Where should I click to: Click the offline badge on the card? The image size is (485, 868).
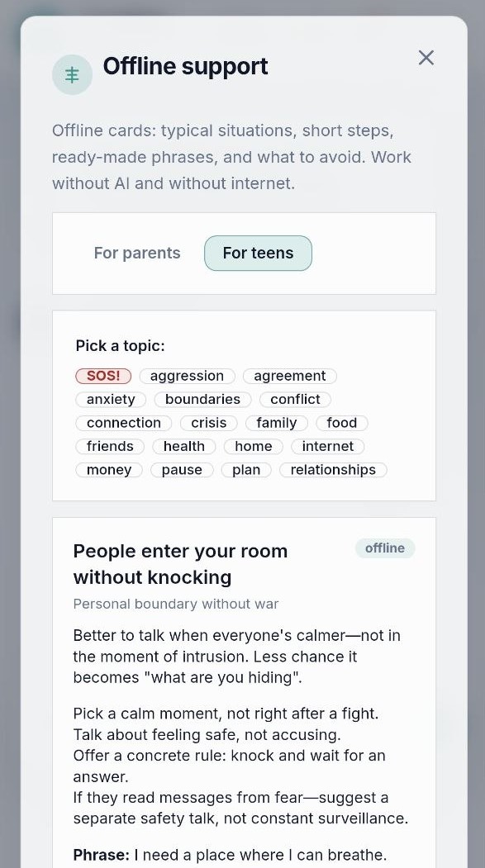385,548
